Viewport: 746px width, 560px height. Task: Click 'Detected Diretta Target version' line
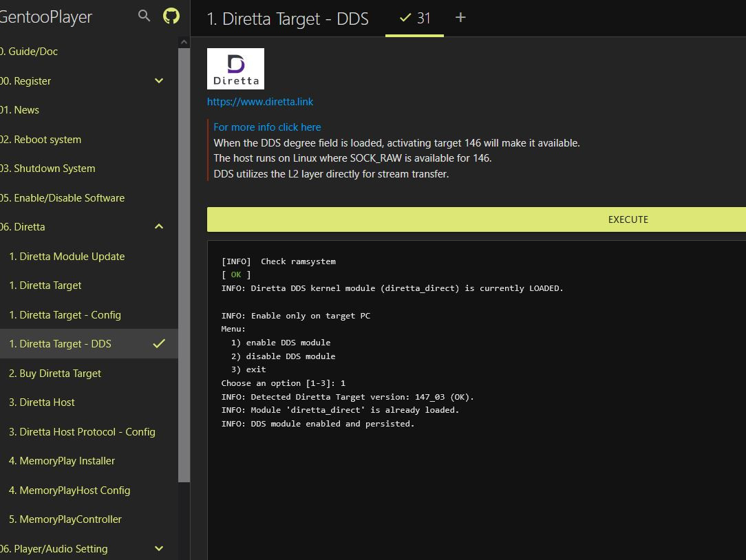[x=348, y=397]
